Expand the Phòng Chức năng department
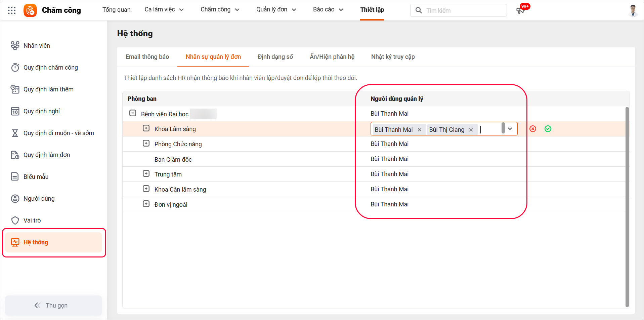The width and height of the screenshot is (644, 320). point(146,144)
